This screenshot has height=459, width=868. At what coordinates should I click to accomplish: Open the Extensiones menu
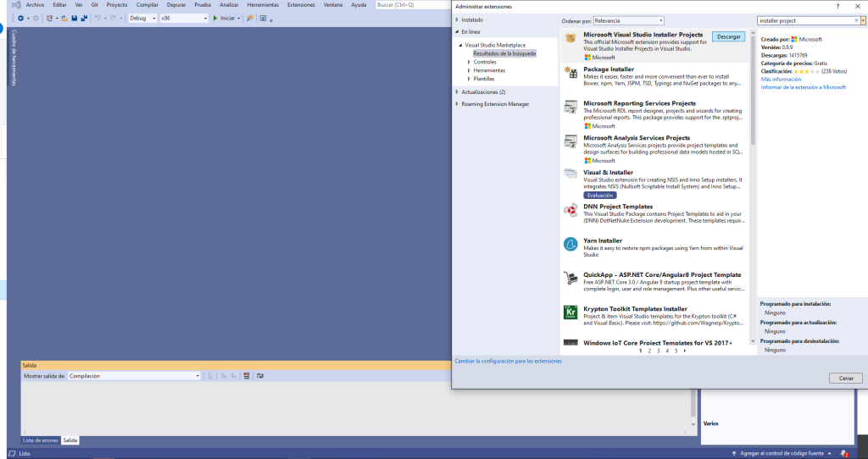point(301,5)
